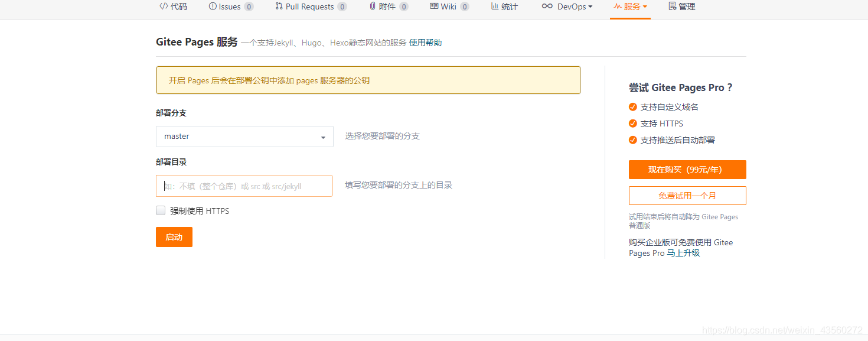The width and height of the screenshot is (868, 341).
Task: Click the 支持 HTTPS checkmark icon
Action: click(633, 124)
